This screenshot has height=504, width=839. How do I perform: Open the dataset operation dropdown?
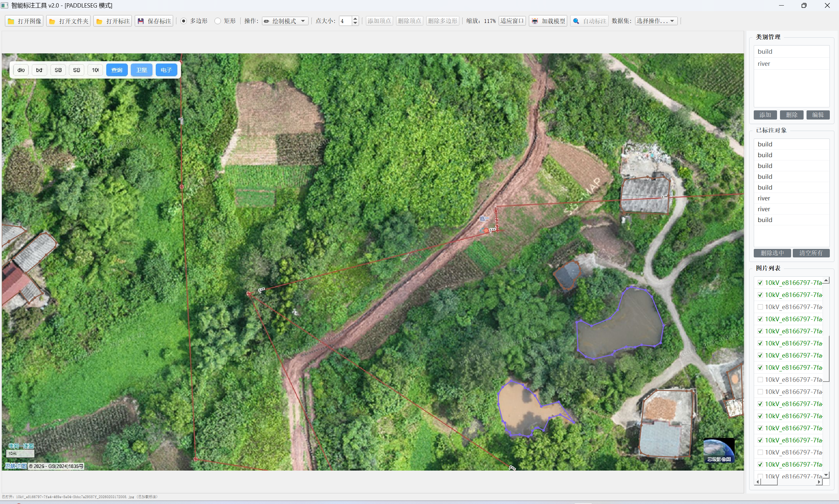click(x=656, y=21)
